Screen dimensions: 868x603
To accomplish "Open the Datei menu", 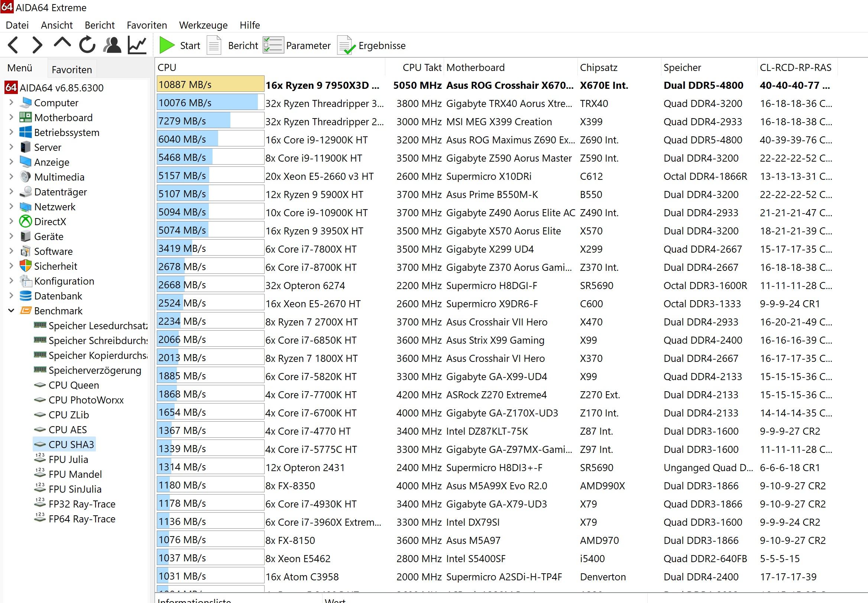I will 17,25.
